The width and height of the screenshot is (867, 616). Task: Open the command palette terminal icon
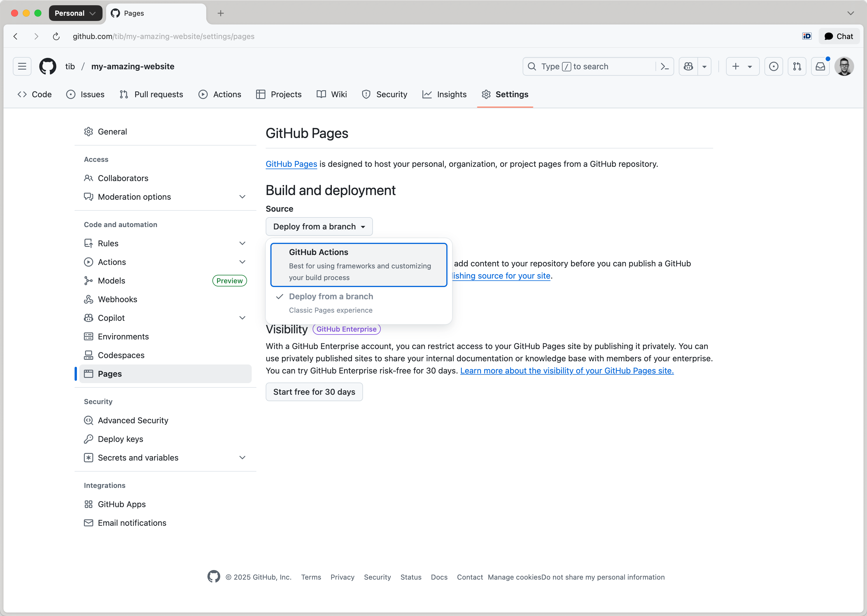point(664,66)
